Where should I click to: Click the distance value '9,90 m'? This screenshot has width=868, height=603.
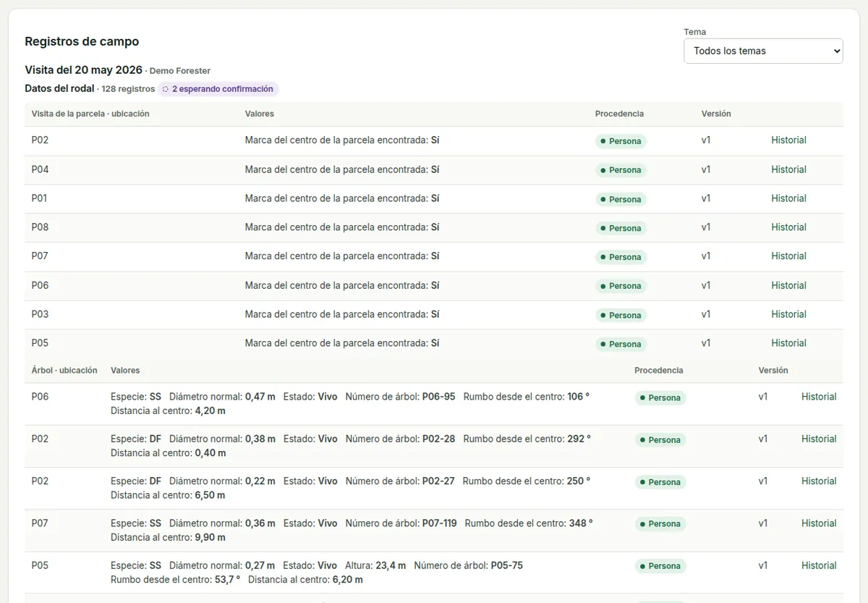210,538
